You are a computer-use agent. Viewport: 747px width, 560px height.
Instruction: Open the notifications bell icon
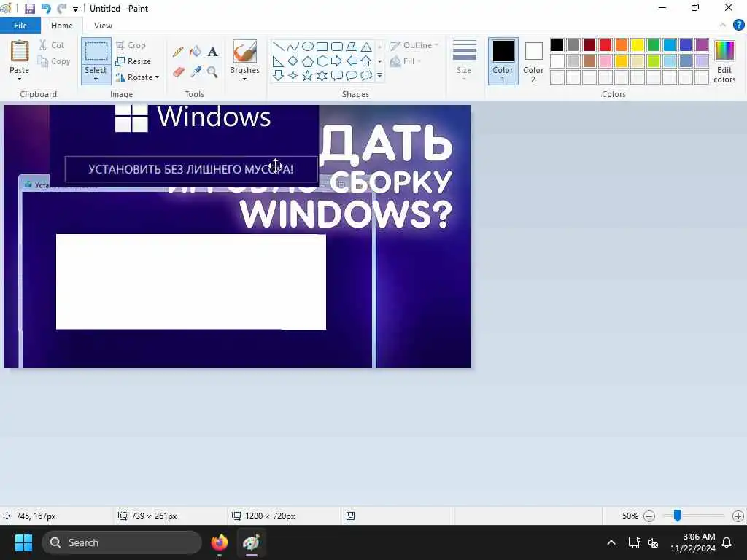(x=727, y=542)
